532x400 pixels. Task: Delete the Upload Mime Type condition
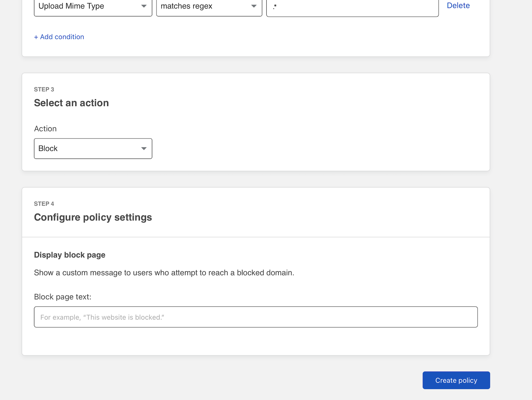point(458,6)
